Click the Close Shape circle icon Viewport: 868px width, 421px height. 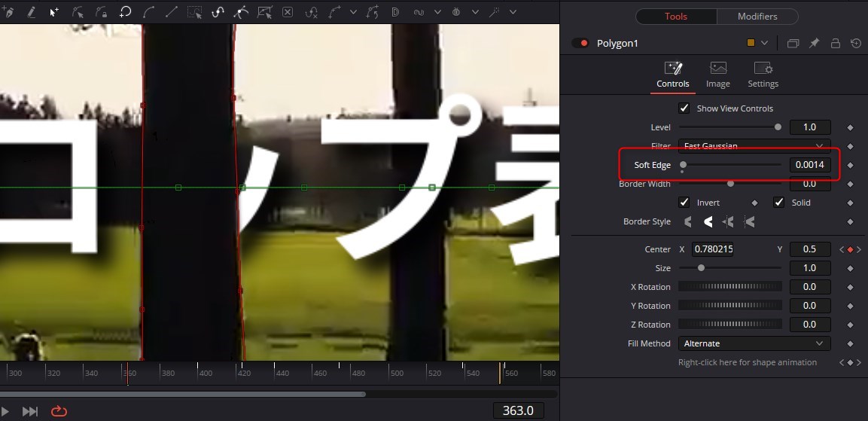pyautogui.click(x=125, y=11)
